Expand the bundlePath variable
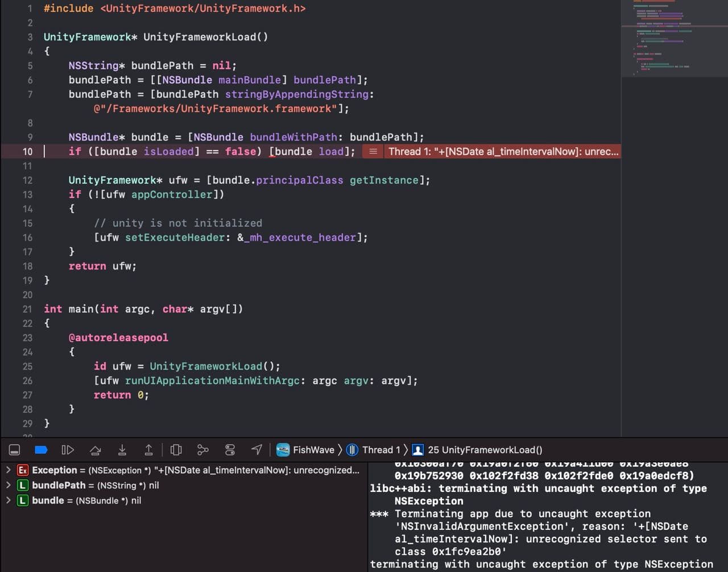728x572 pixels. point(8,485)
